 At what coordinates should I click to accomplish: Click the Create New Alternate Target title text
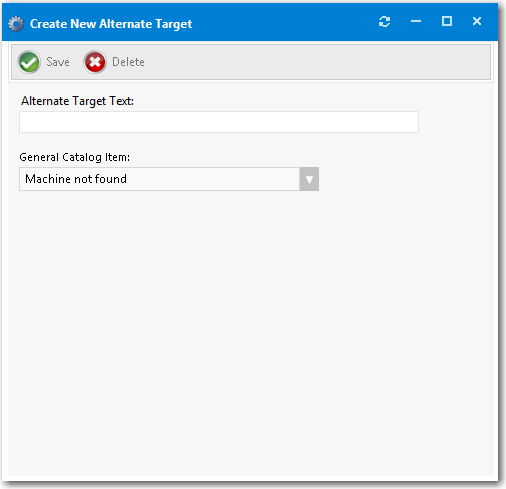coord(111,24)
